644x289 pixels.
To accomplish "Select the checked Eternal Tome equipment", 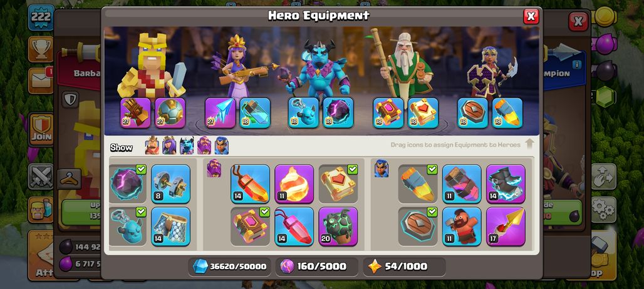I will [338, 184].
